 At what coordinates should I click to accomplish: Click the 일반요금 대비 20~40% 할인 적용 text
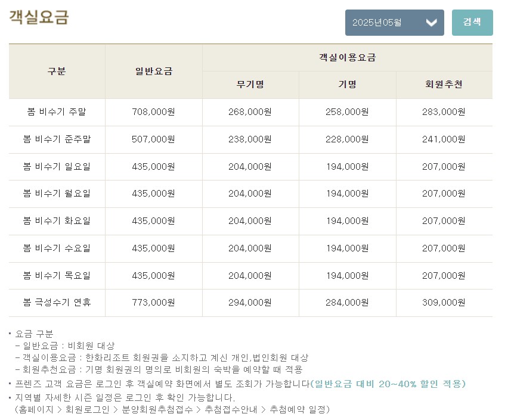tap(388, 384)
